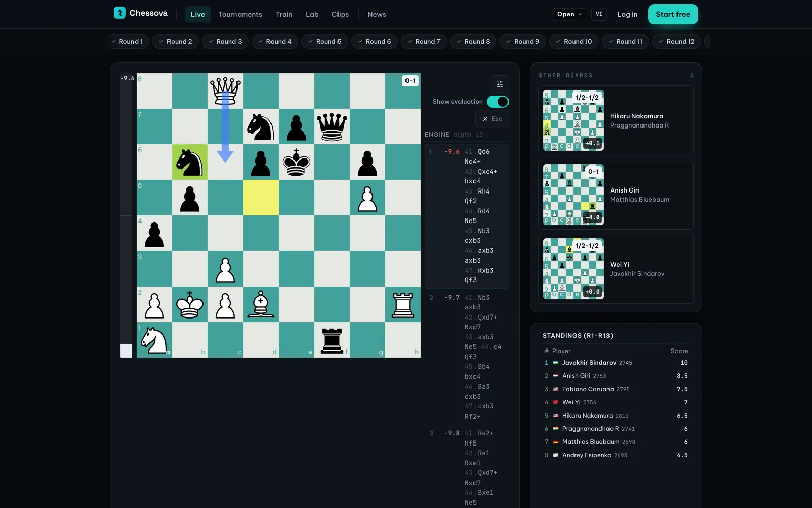This screenshot has height=508, width=812.
Task: Switch to the Live tab
Action: 198,14
